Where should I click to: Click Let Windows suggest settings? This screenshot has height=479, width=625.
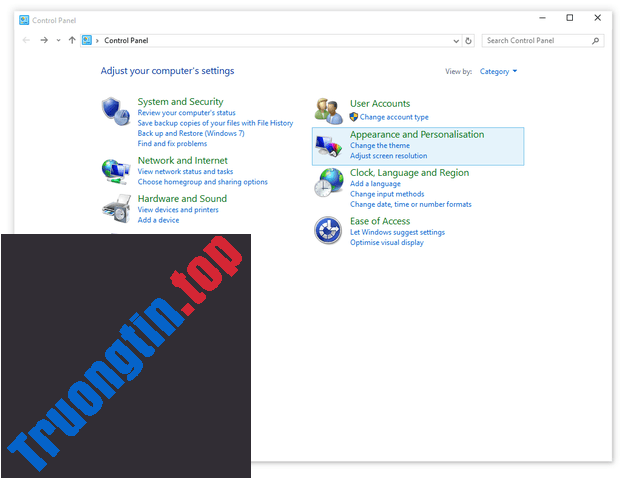pos(397,232)
